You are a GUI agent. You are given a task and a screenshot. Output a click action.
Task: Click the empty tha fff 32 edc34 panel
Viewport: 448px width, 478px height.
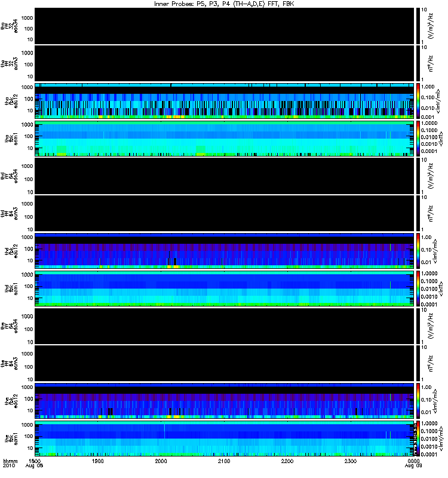point(225,26)
